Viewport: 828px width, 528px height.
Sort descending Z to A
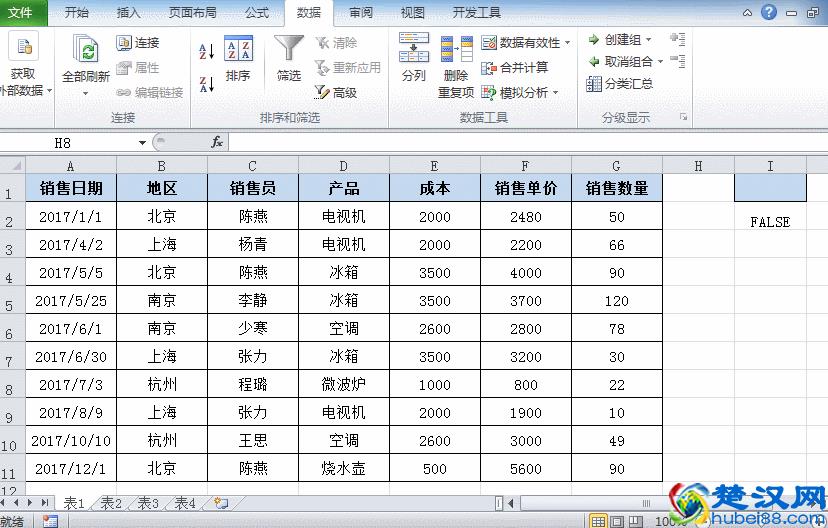tap(206, 83)
